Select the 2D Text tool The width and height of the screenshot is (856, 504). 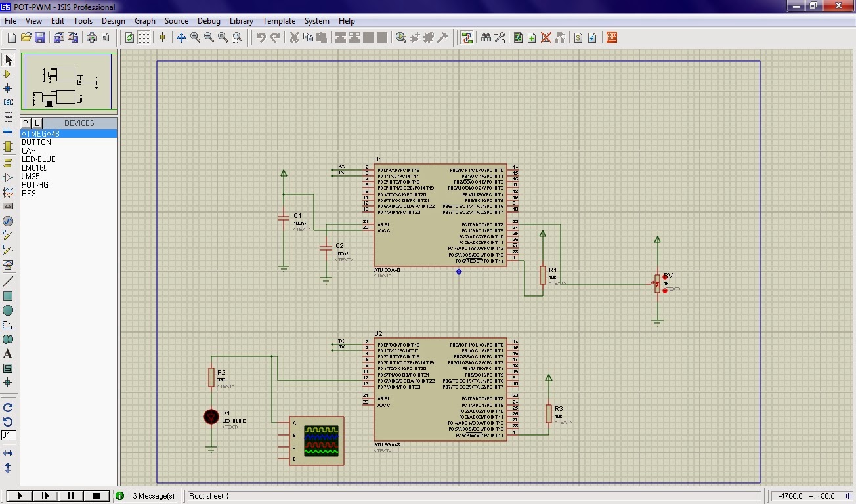[9, 352]
